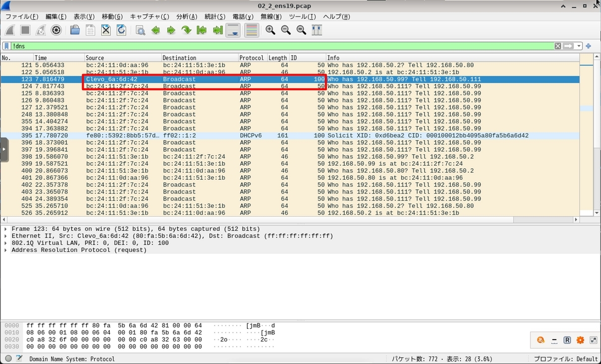Screen dimensions: 601x364
Task: Sort by the Destination column header
Action: (200, 58)
